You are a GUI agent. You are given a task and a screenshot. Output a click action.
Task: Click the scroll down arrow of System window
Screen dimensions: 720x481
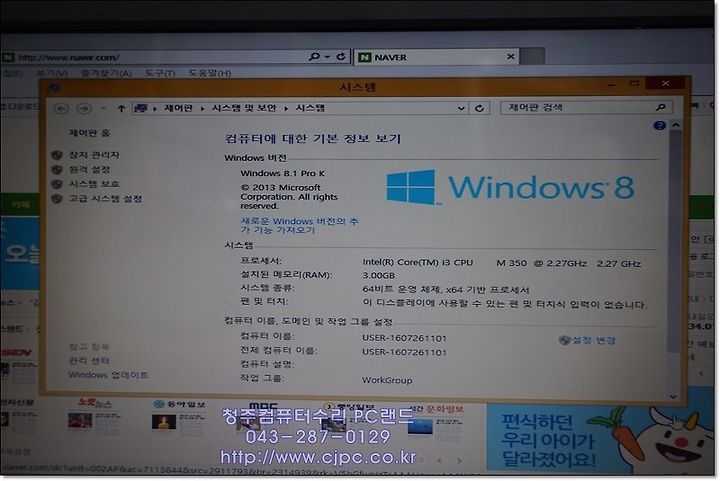tap(673, 396)
